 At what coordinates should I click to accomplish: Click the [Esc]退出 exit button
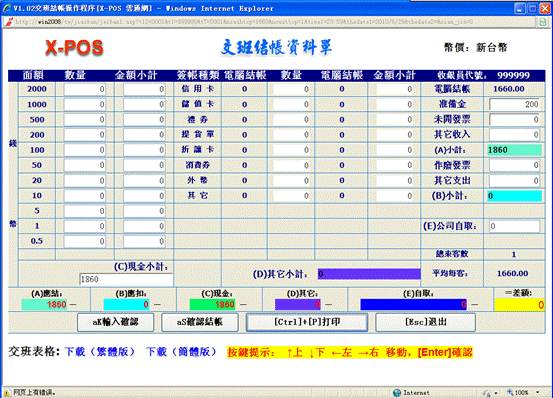(425, 322)
